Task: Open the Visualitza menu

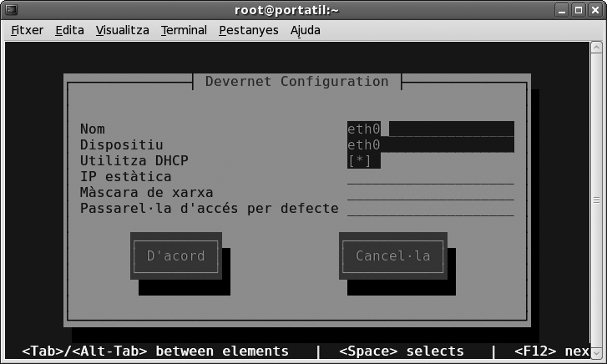Action: (x=122, y=30)
